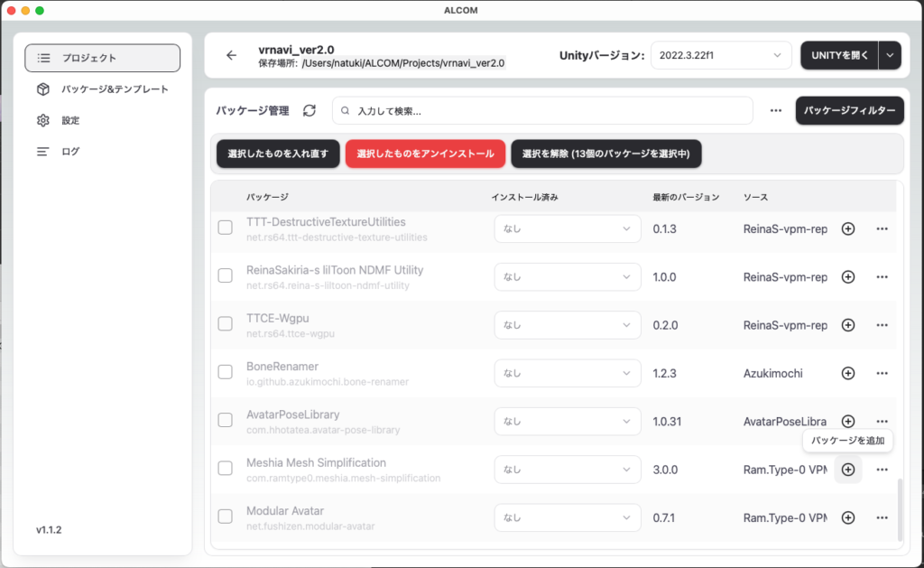Click the back arrow next to vrnavi_ver2.0
Screen dimensions: 924x568
(x=231, y=55)
